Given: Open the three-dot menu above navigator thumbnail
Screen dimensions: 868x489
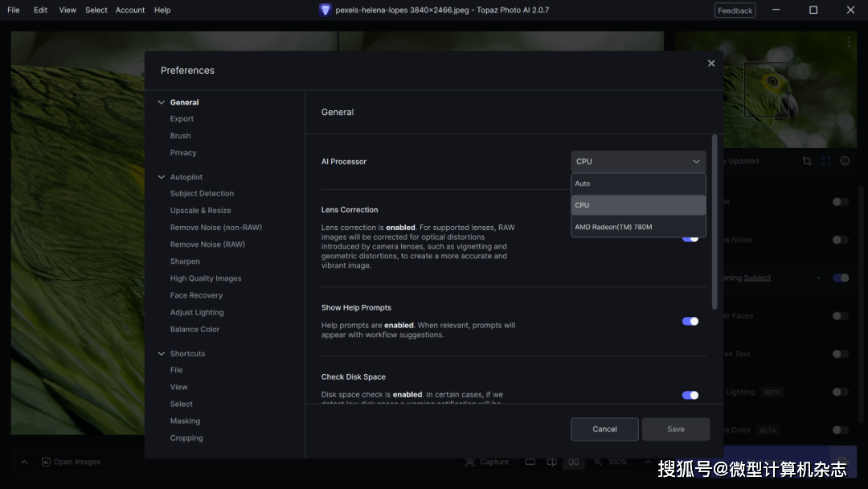Looking at the screenshot, I should [849, 42].
